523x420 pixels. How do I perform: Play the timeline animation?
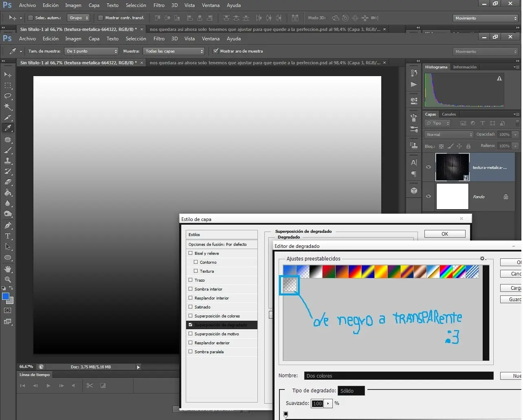[48, 385]
